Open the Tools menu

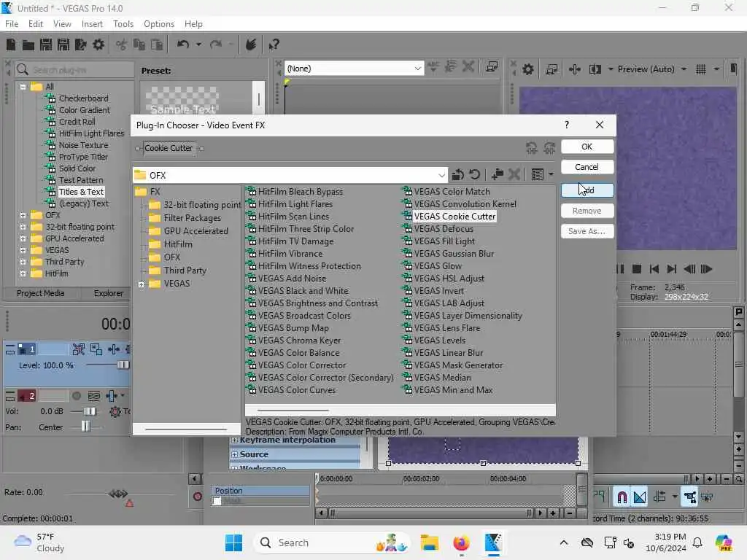click(x=123, y=24)
